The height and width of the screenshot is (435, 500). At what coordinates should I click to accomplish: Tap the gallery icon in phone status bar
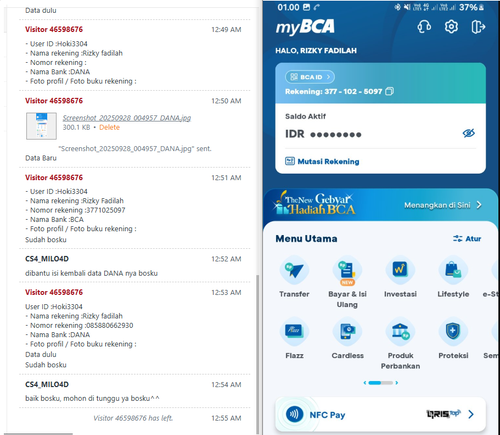[x=306, y=7]
